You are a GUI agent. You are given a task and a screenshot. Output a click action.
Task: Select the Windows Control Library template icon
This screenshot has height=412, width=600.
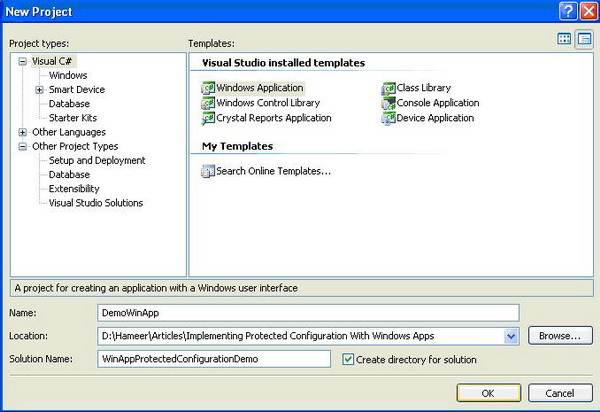tap(208, 103)
